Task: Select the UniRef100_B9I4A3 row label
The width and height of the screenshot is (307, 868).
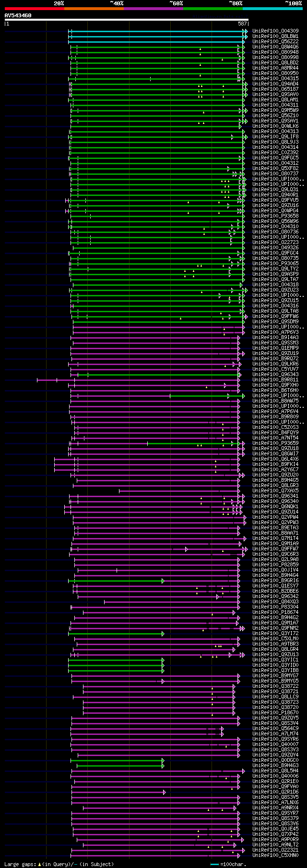Action: (x=275, y=338)
